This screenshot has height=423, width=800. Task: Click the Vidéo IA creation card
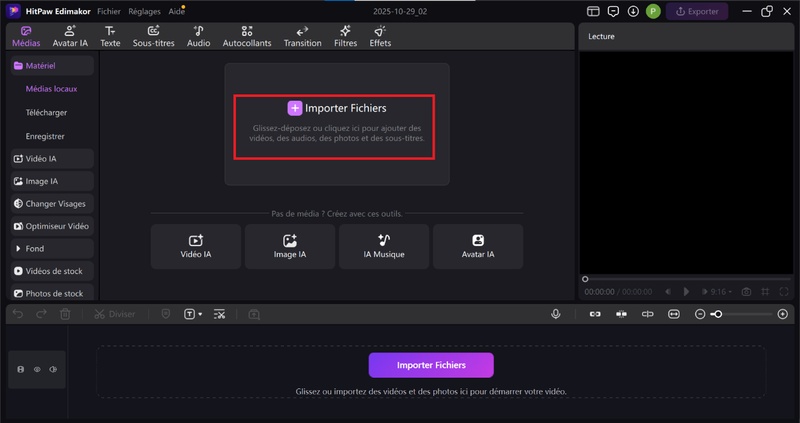[x=196, y=246]
